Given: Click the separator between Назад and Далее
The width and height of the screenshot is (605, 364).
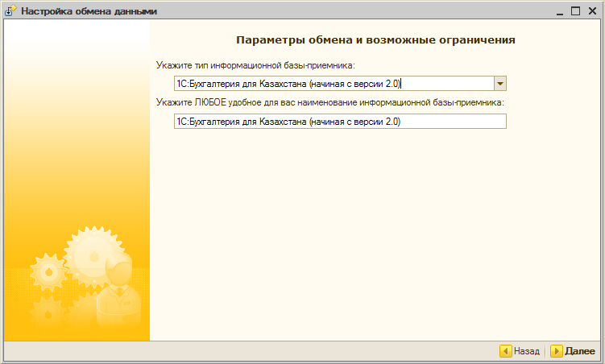Looking at the screenshot, I should [x=545, y=351].
